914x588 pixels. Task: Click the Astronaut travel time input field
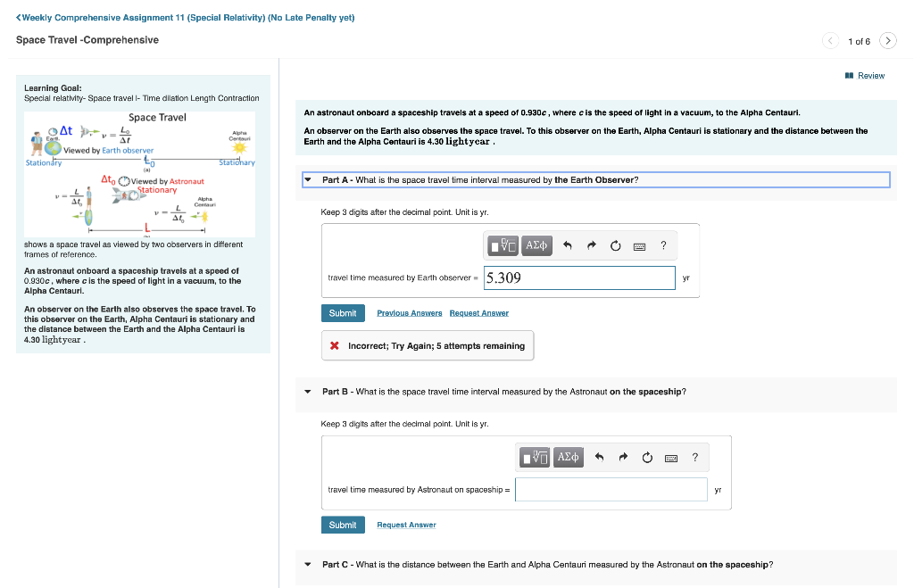[611, 490]
